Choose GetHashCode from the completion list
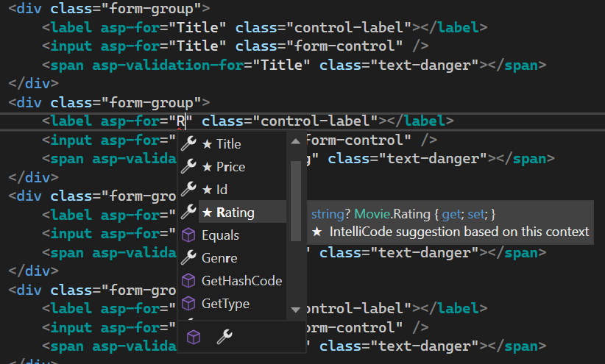Image resolution: width=605 pixels, height=364 pixels. click(x=241, y=281)
